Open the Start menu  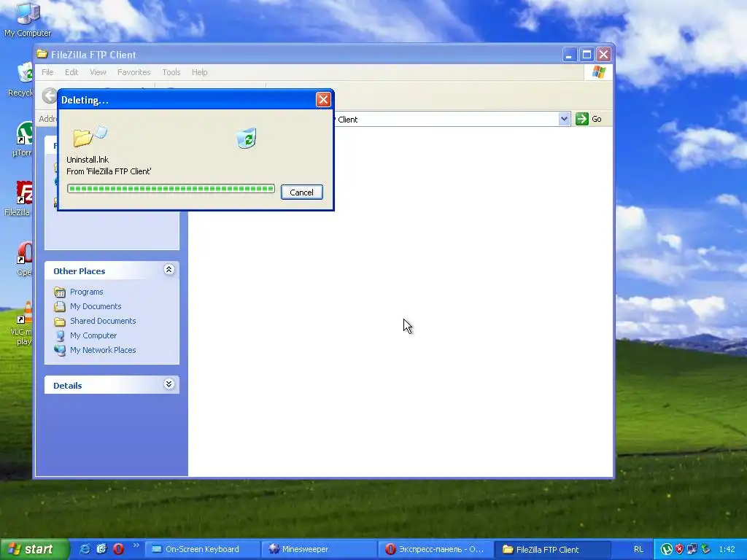tap(34, 549)
